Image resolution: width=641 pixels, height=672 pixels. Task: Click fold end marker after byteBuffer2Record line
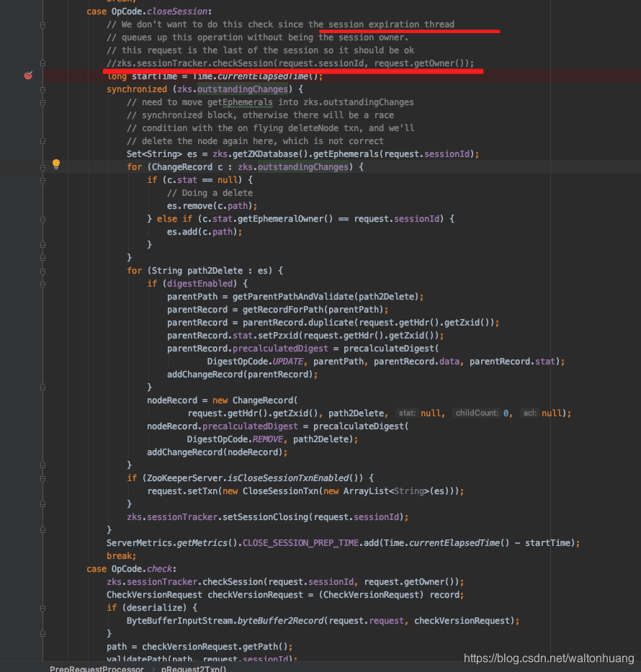coord(42,633)
